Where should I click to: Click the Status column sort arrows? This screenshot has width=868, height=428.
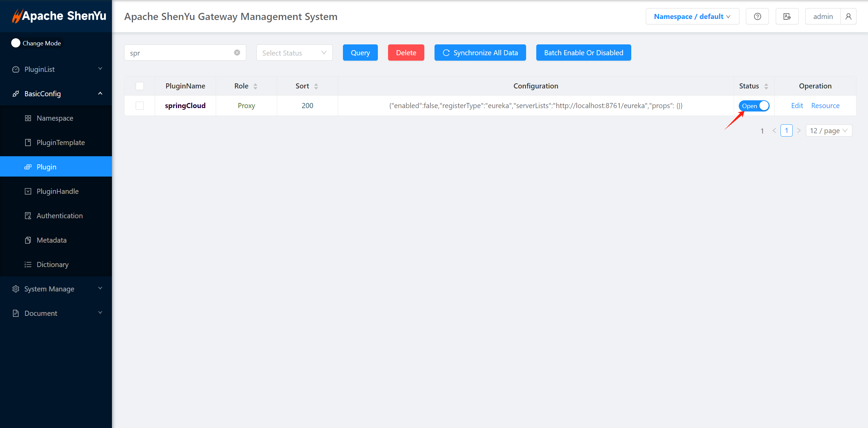(766, 86)
